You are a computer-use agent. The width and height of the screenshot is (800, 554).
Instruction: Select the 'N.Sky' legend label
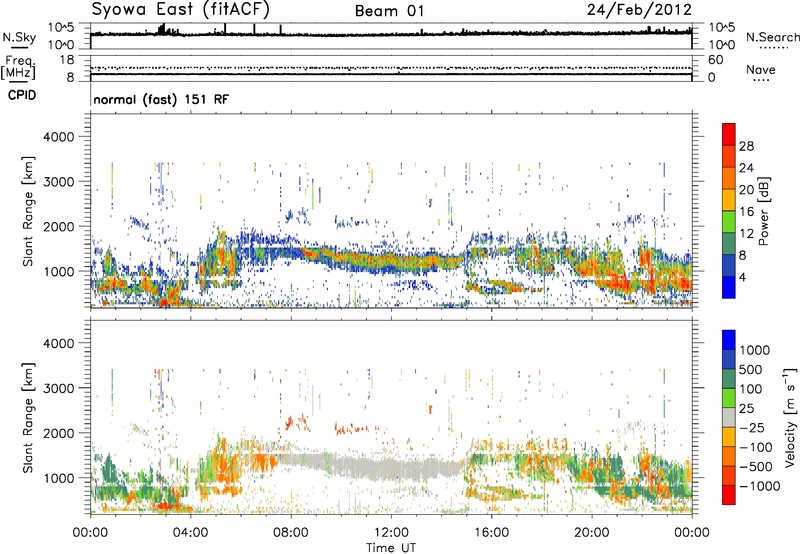tap(19, 37)
